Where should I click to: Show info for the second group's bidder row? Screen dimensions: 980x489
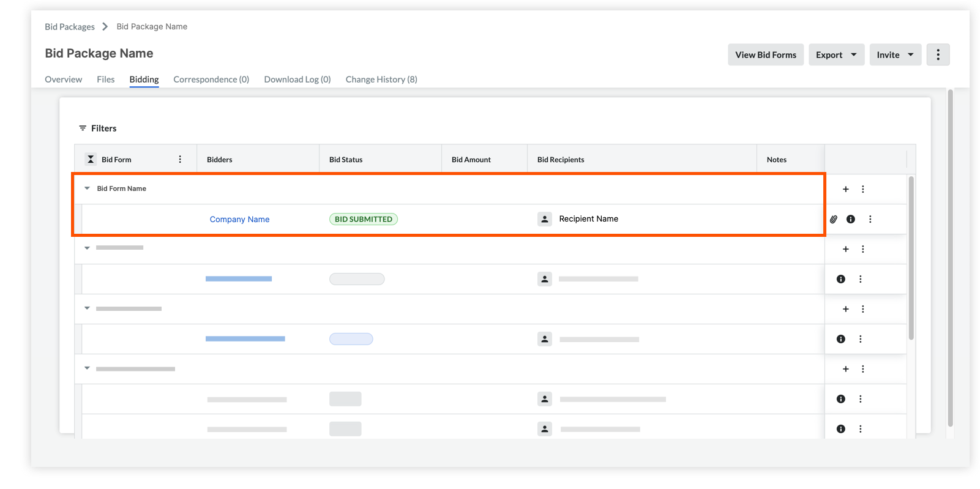(x=841, y=279)
